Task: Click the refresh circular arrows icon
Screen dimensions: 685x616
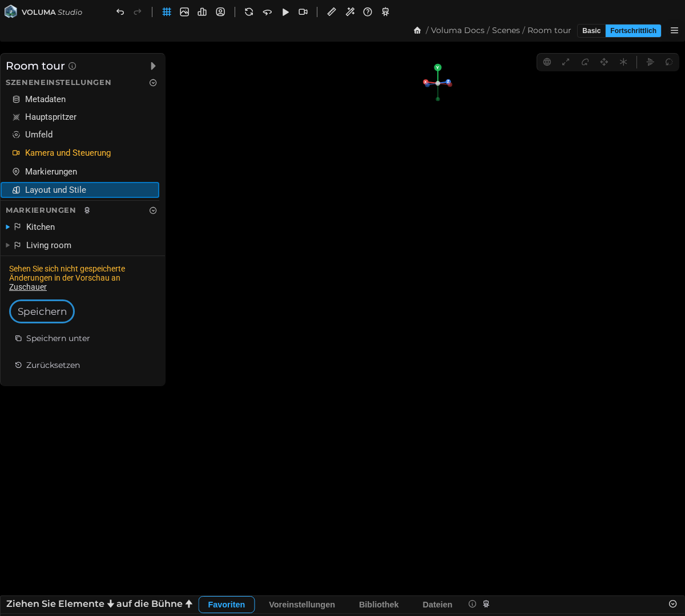Action: click(249, 12)
